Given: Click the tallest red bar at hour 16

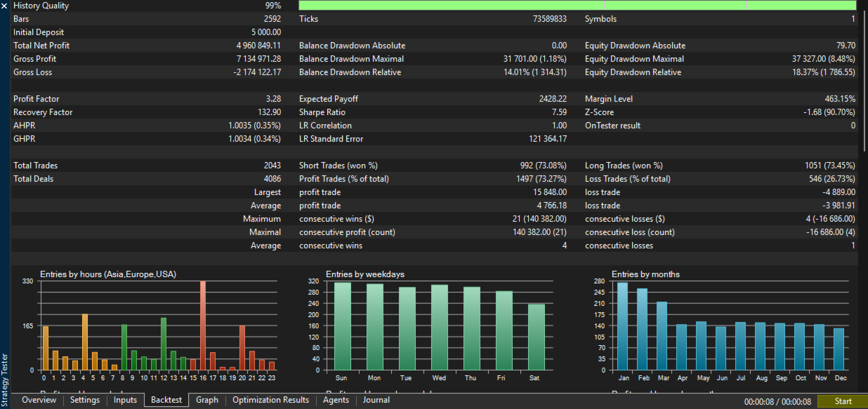Looking at the screenshot, I should 203,325.
